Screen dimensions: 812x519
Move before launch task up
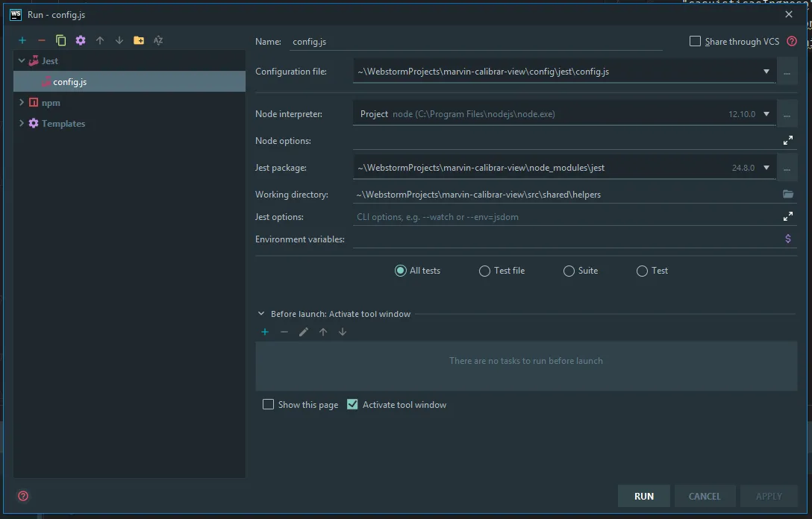tap(323, 332)
